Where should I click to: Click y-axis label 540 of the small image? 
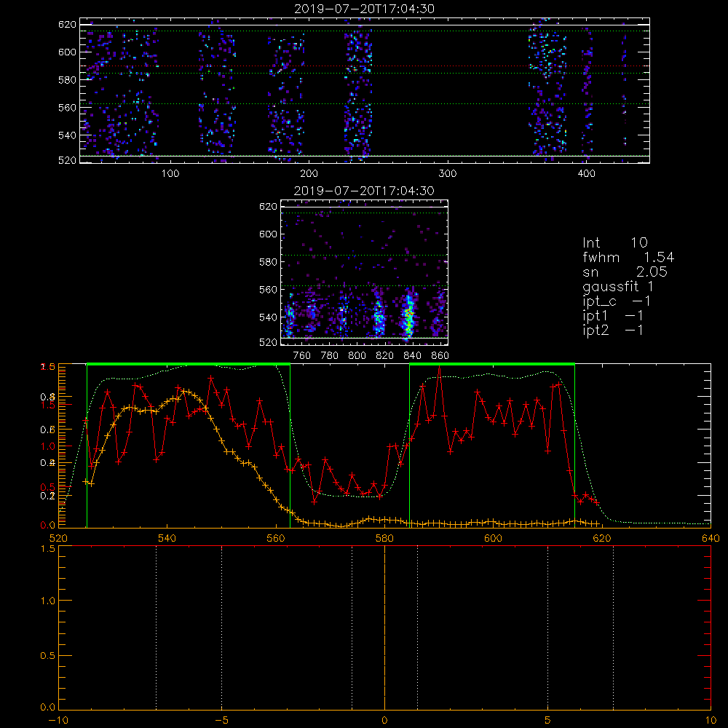point(268,317)
